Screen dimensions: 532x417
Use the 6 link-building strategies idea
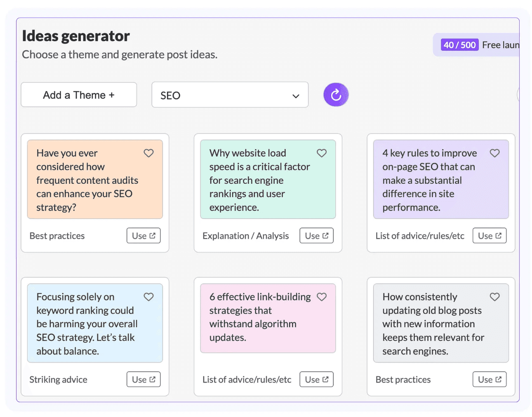[316, 380]
